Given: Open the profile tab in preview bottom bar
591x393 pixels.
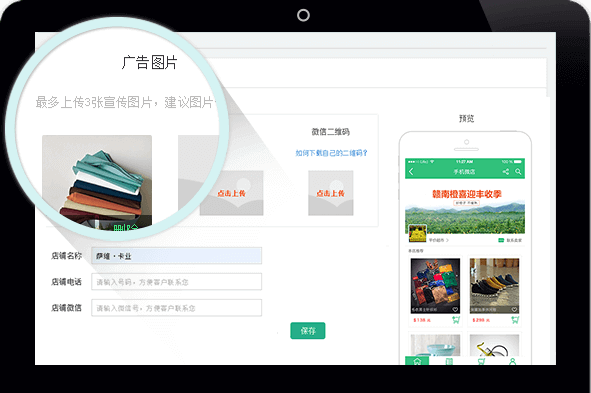Looking at the screenshot, I should point(512,361).
